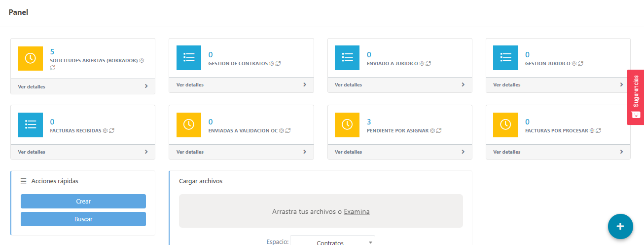This screenshot has height=245, width=644.
Task: Click the Examina link to browse files
Action: click(x=357, y=211)
